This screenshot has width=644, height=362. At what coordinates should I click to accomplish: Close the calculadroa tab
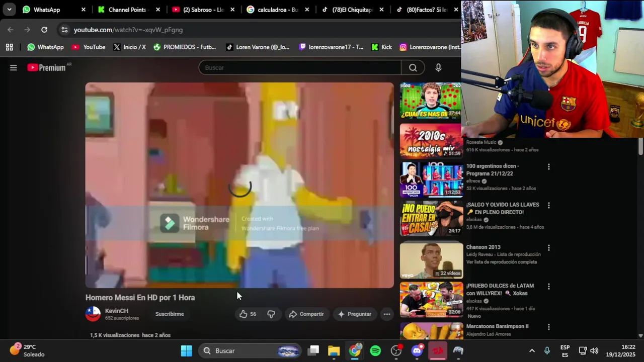click(x=307, y=10)
